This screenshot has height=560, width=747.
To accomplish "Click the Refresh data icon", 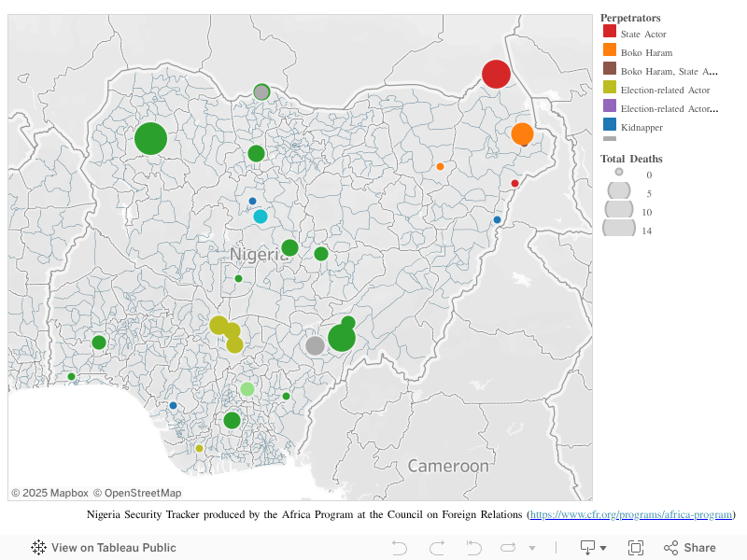I will (509, 548).
